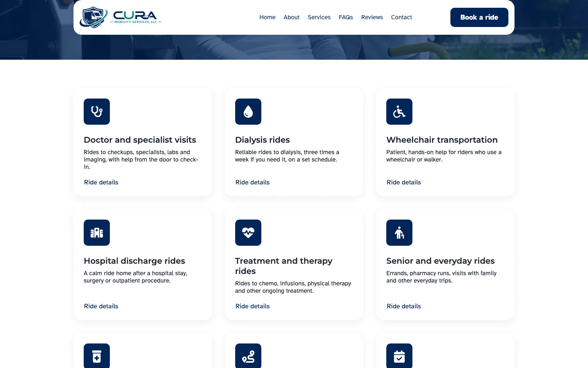Click the Senior and everyday rides heading

click(441, 261)
